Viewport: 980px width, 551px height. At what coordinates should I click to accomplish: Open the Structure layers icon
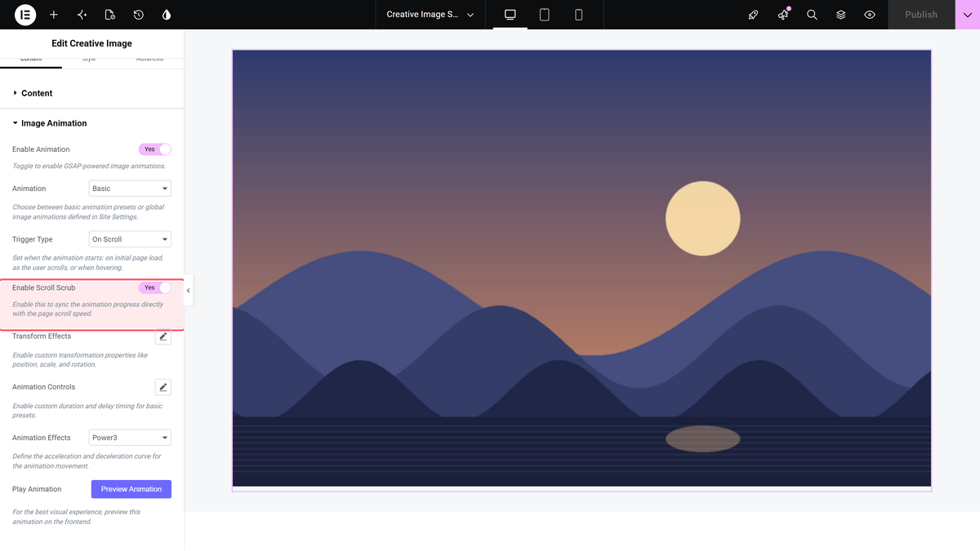pos(841,15)
